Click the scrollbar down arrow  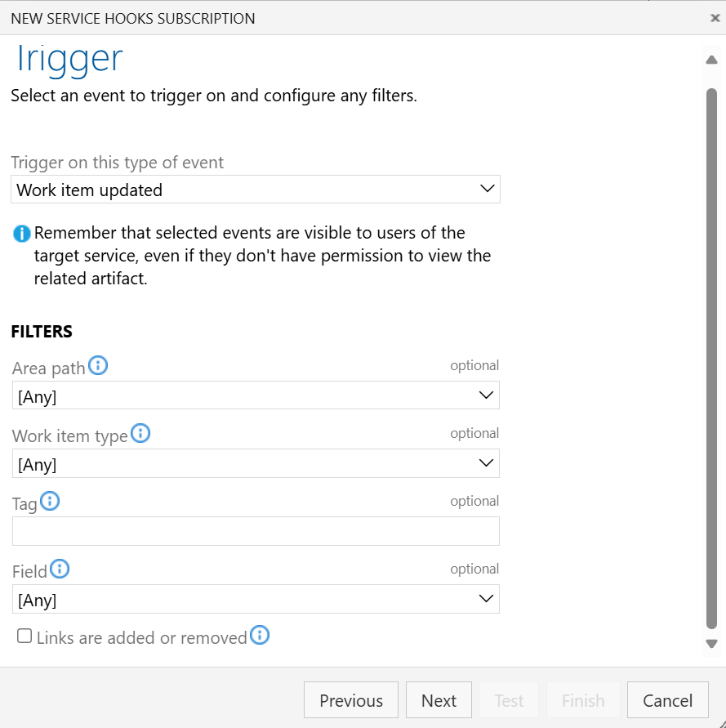pos(710,644)
